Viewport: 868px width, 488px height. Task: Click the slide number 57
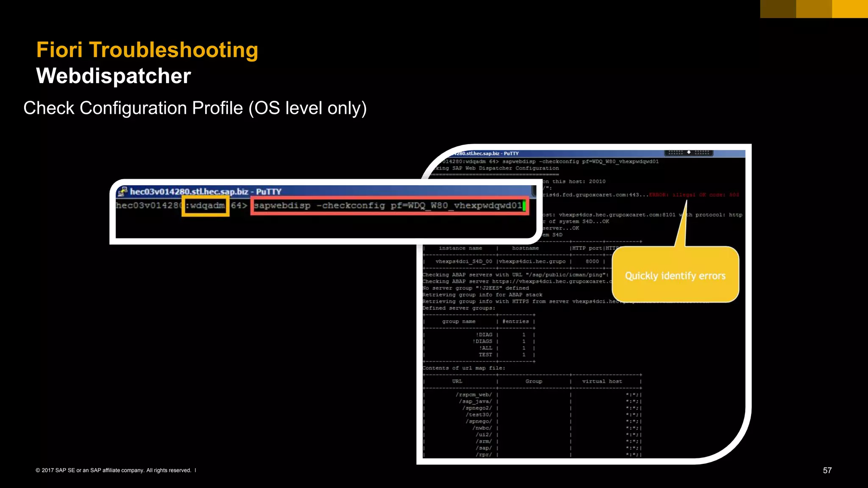point(827,470)
